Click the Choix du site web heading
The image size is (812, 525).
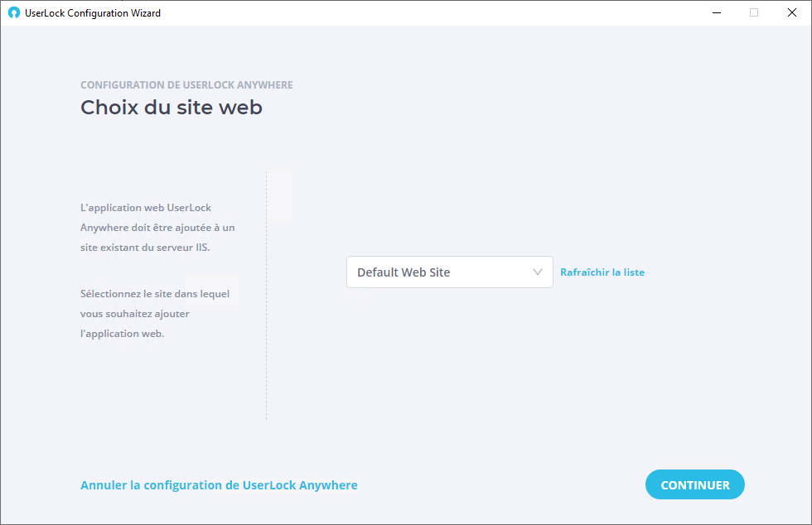tap(172, 108)
